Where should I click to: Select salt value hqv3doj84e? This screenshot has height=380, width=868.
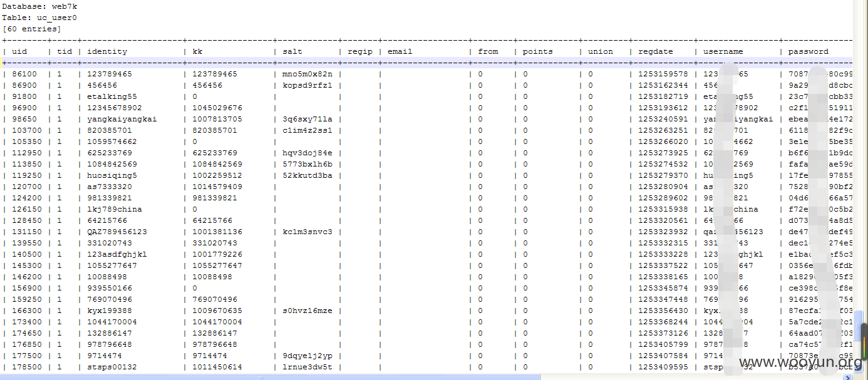(x=307, y=153)
